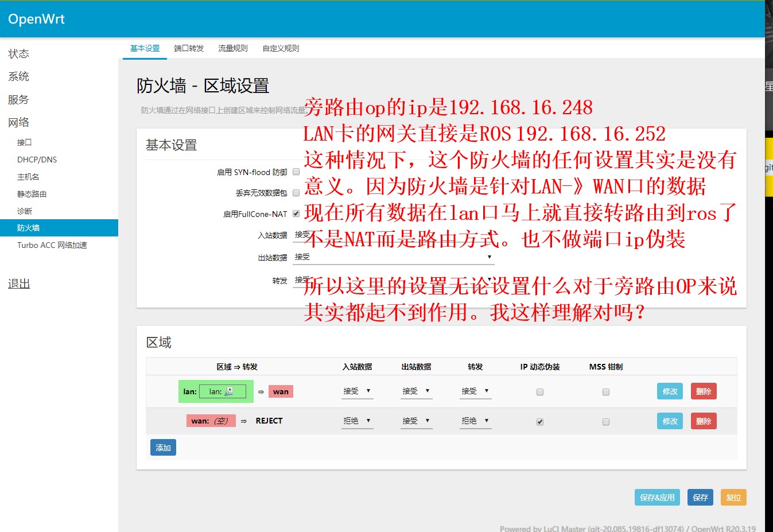Viewport: 773px width, 532px height.
Task: Open the 出站数据 dropdown in 基本设置
Action: 393,257
